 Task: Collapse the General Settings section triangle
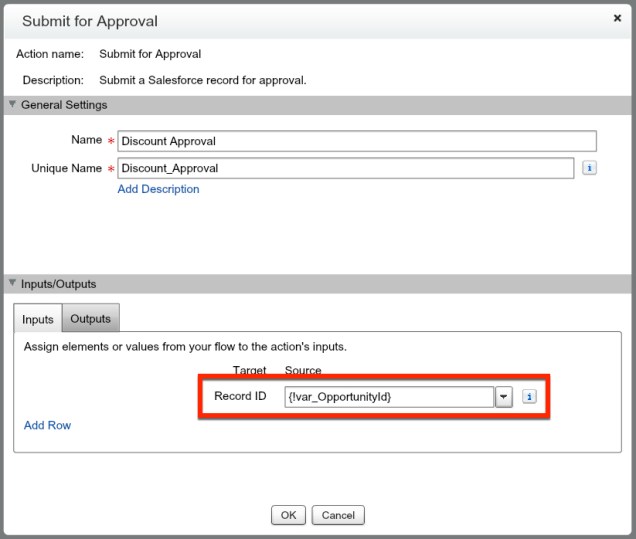pyautogui.click(x=12, y=105)
